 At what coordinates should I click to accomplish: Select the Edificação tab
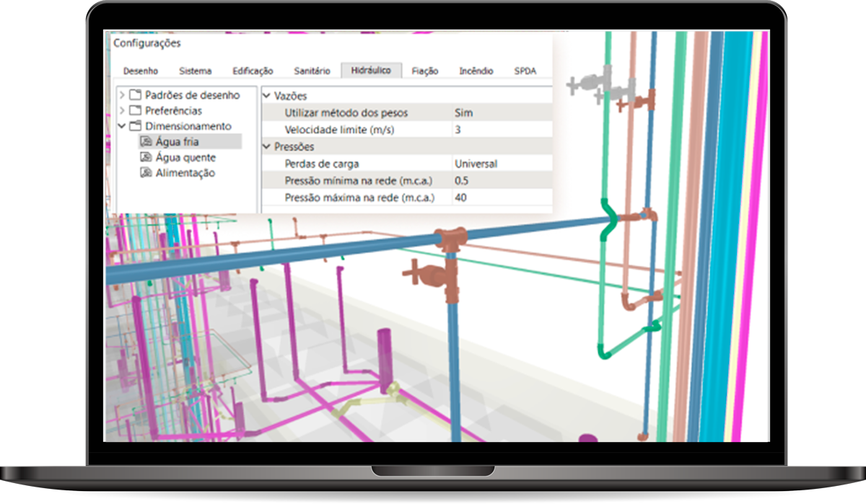click(x=253, y=71)
